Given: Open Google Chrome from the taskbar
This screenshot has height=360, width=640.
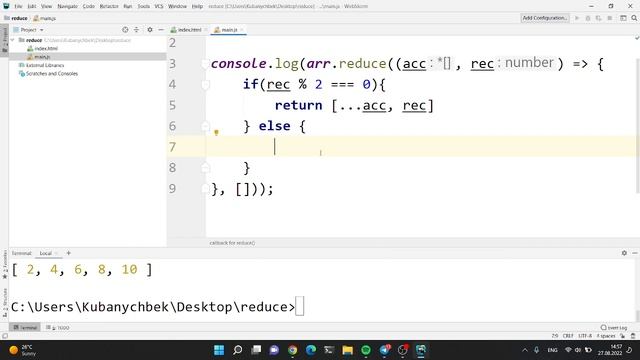Looking at the screenshot, I should click(292, 350).
